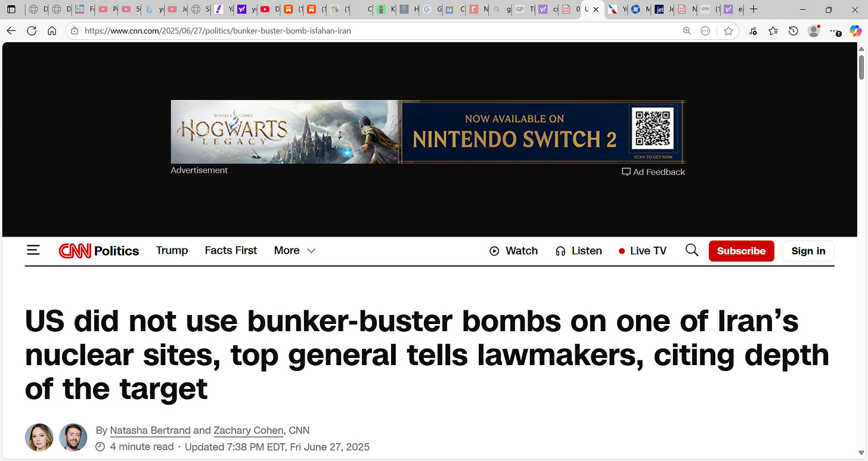
Task: Close the current CNN tab
Action: click(596, 10)
